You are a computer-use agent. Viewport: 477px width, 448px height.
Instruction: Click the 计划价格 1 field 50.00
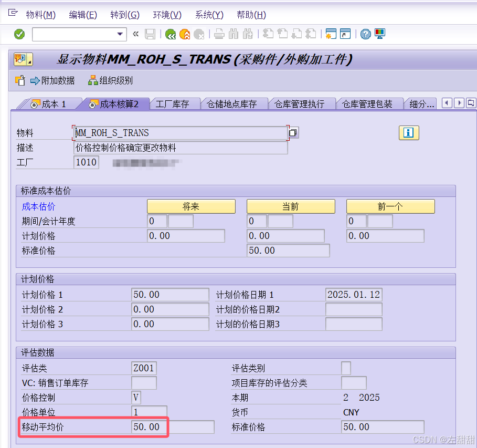click(170, 295)
